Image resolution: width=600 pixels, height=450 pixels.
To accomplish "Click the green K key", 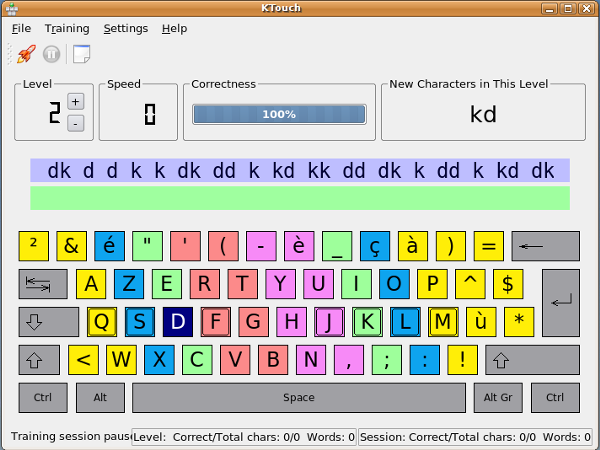I will click(x=367, y=322).
